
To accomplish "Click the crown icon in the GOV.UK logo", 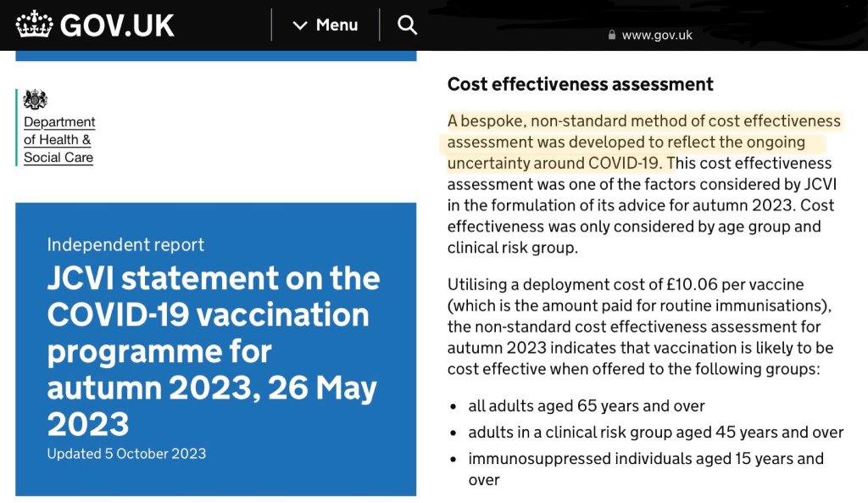I will point(34,25).
